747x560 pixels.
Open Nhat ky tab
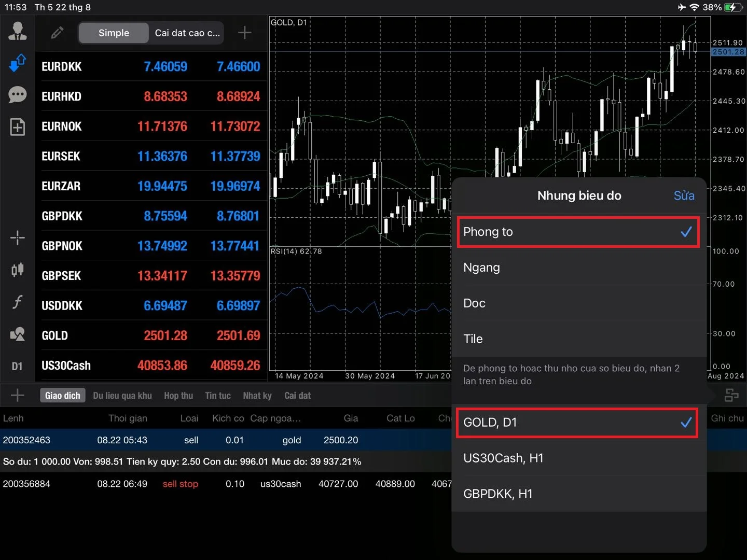click(257, 396)
